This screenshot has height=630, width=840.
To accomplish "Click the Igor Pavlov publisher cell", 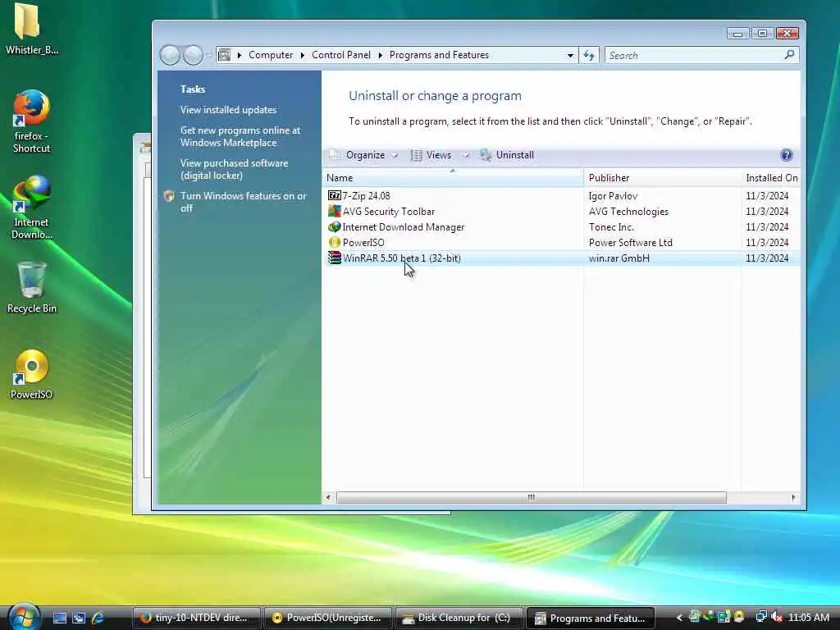I will tap(613, 196).
